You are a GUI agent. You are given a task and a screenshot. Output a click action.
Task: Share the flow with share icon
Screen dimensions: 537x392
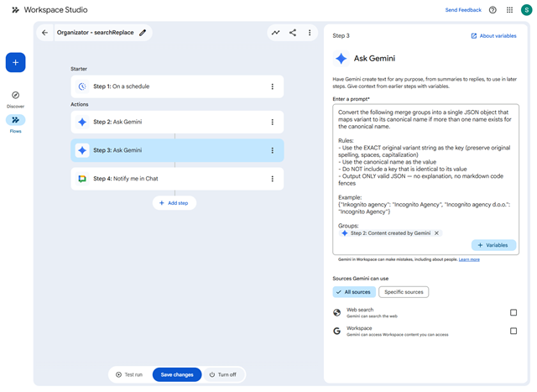click(293, 33)
